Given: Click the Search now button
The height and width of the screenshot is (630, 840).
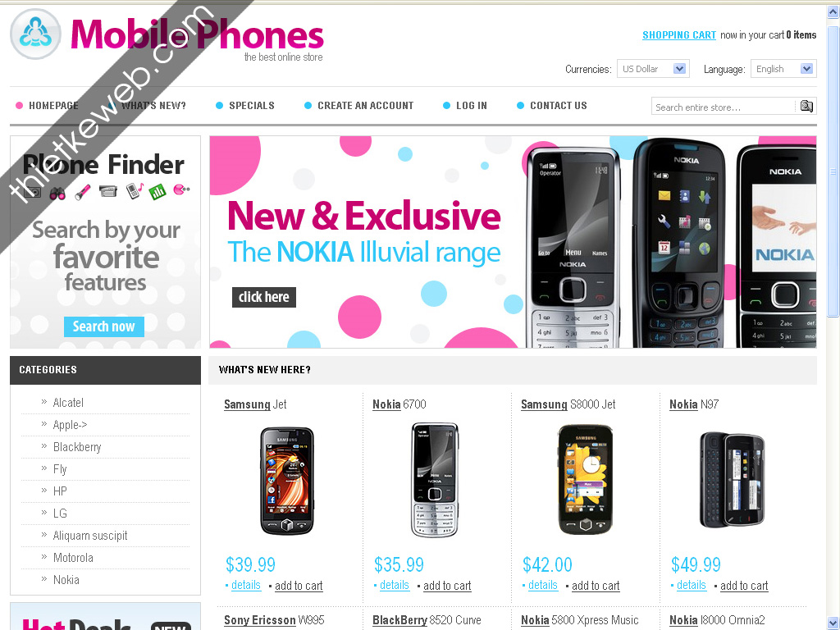Looking at the screenshot, I should [x=104, y=326].
